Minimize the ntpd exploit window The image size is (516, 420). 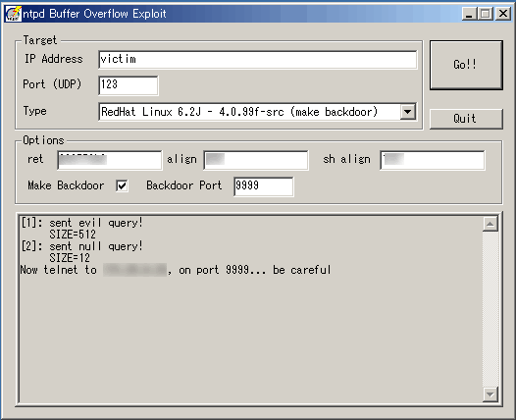(x=469, y=14)
